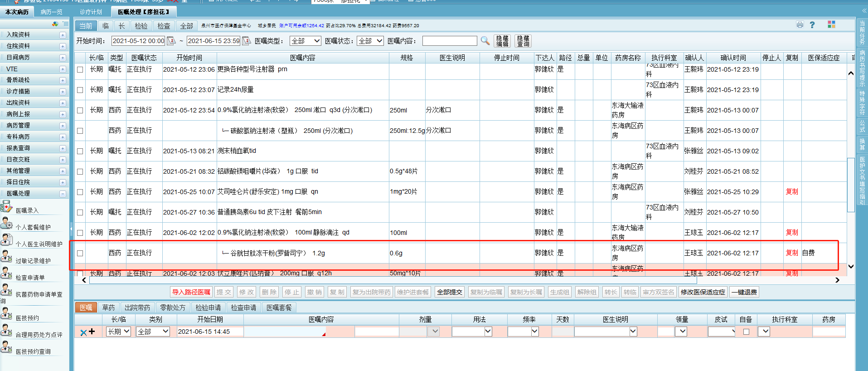
Task: Collapse the right panel with the double-chevron icon
Action: [x=864, y=10]
